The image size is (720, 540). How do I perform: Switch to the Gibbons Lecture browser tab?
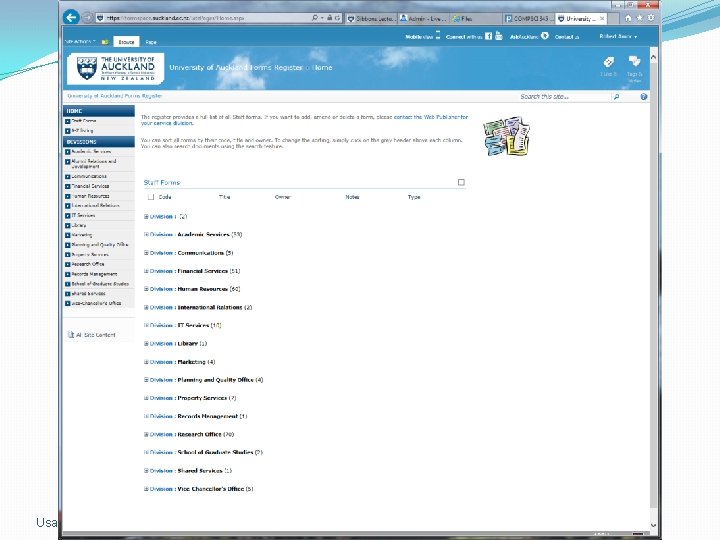(371, 18)
